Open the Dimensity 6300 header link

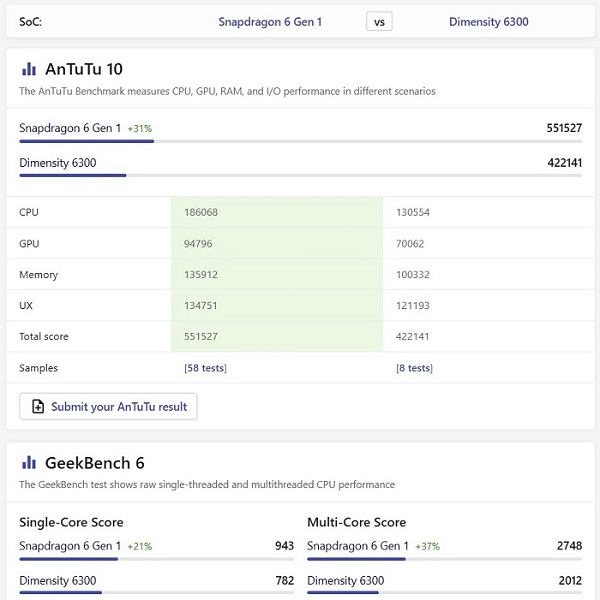pyautogui.click(x=488, y=22)
